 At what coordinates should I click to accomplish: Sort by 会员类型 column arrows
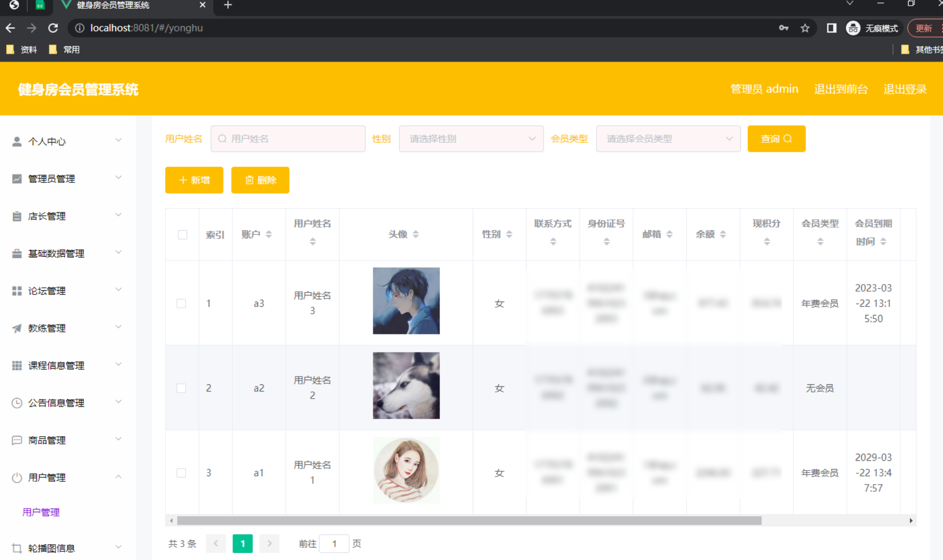(821, 241)
